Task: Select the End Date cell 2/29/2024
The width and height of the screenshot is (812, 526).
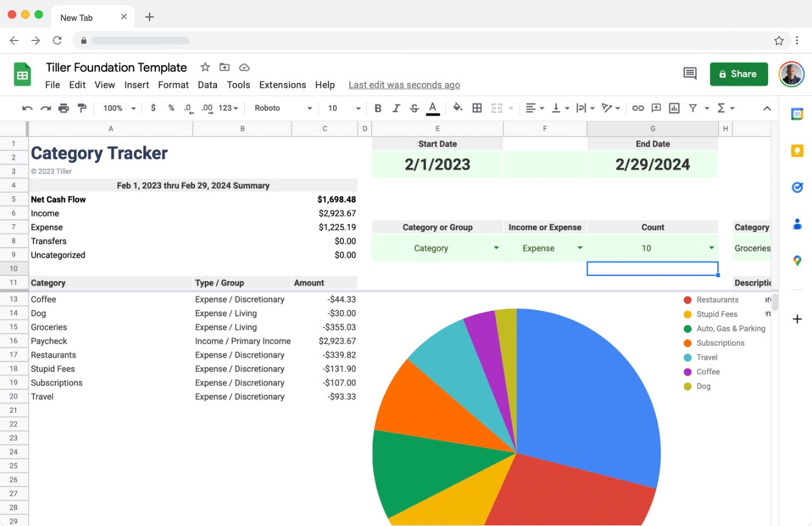Action: pyautogui.click(x=653, y=165)
